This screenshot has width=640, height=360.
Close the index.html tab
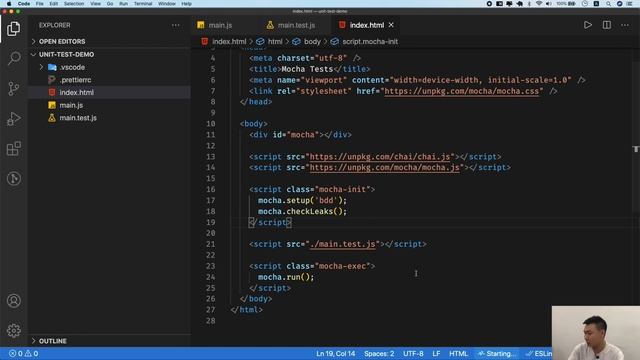point(391,25)
